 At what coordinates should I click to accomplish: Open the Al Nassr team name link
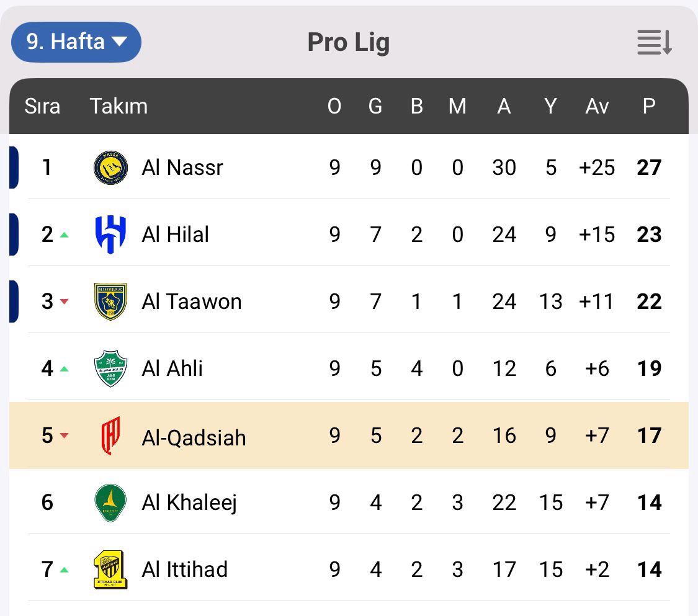point(182,167)
